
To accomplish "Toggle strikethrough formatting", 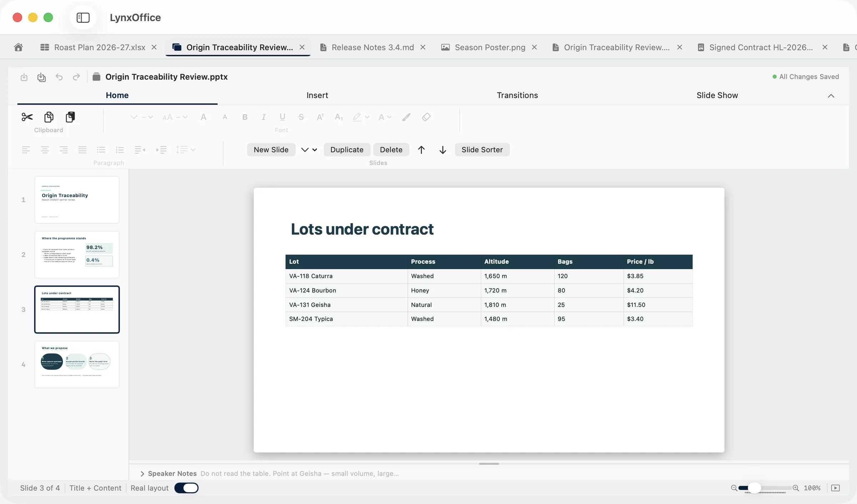I will [301, 117].
